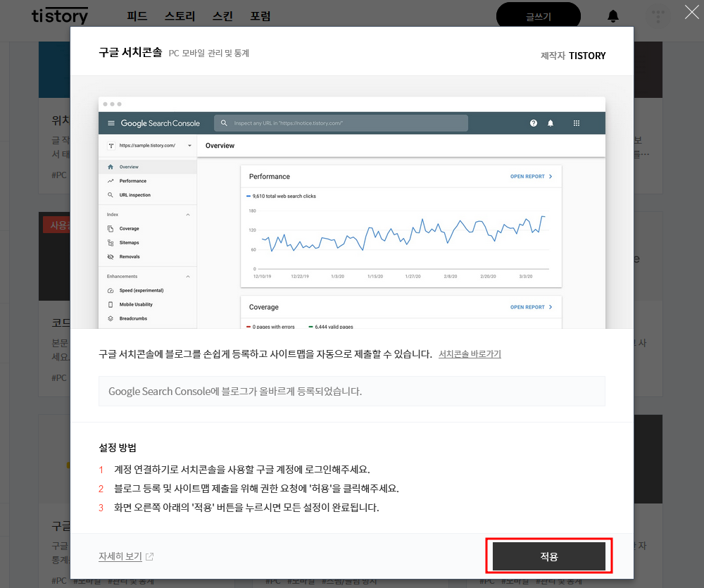Open the notifications bell icon
This screenshot has width=704, height=588.
pyautogui.click(x=613, y=16)
